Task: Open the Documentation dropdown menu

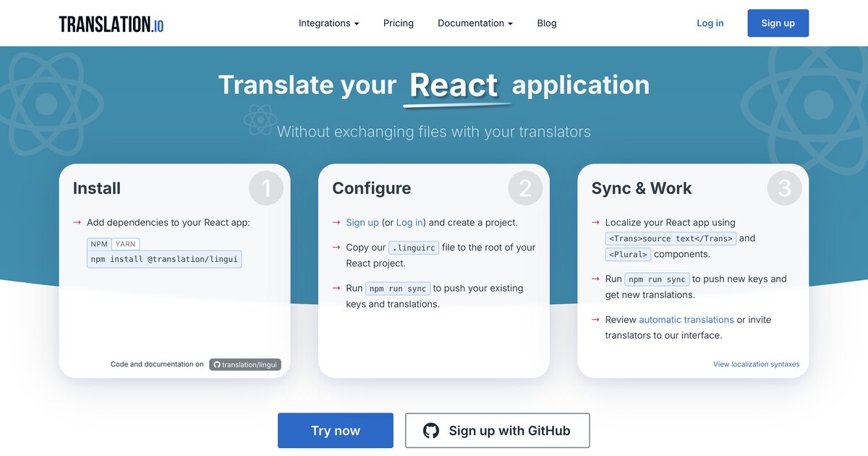Action: tap(475, 23)
